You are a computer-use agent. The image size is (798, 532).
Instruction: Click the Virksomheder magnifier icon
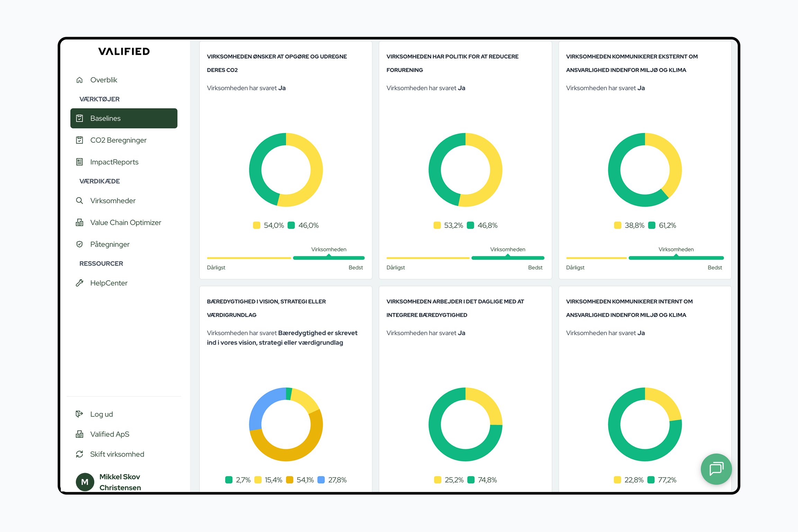[x=79, y=201]
